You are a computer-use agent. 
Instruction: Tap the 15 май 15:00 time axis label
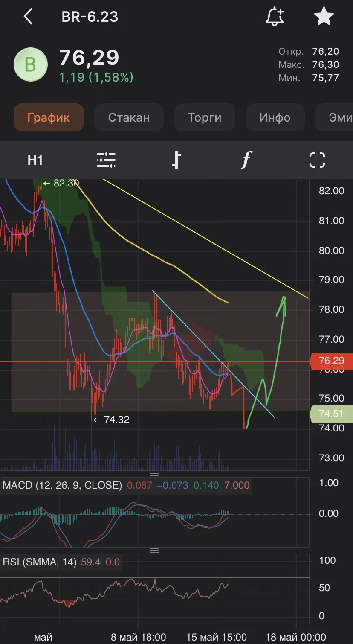coord(217,637)
